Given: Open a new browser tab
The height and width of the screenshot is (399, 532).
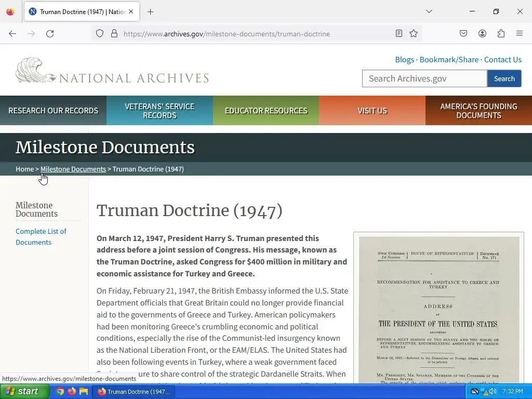Looking at the screenshot, I should click(x=151, y=12).
